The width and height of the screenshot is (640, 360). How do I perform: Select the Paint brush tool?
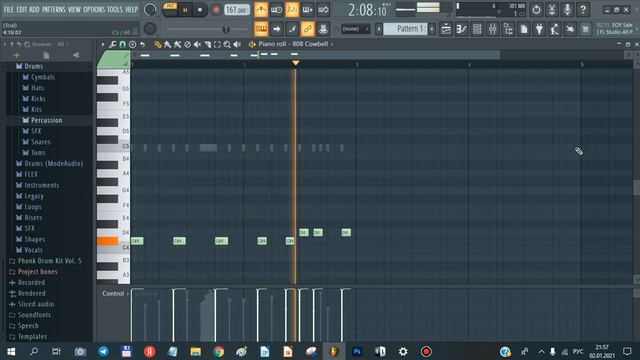tap(167, 44)
